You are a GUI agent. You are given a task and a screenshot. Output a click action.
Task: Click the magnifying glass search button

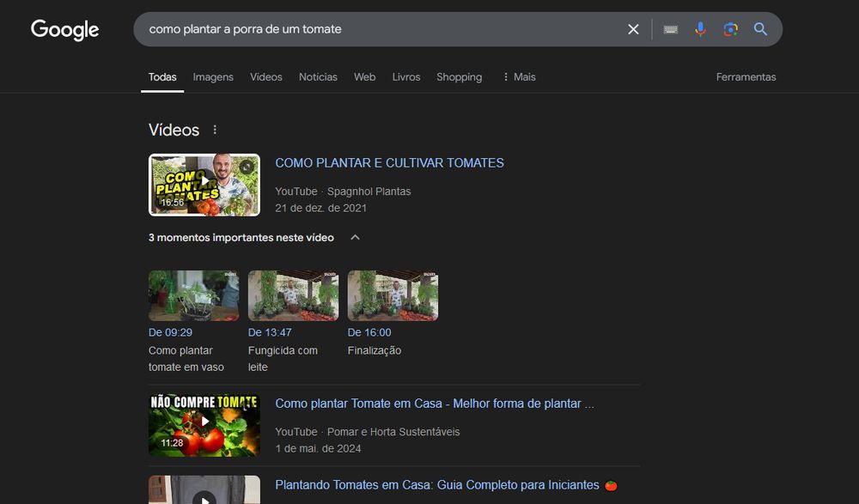click(x=760, y=29)
